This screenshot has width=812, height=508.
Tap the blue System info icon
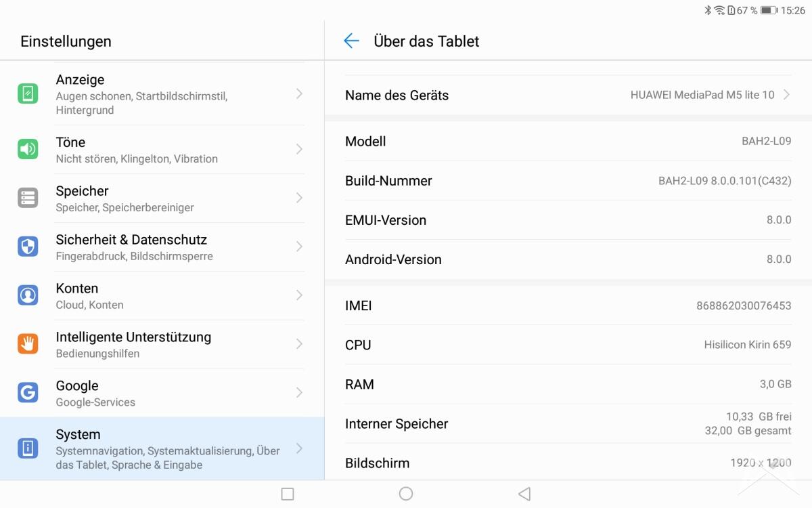(28, 448)
